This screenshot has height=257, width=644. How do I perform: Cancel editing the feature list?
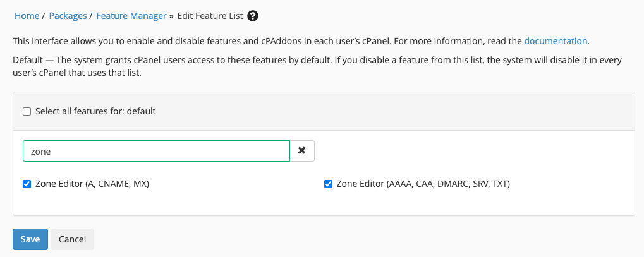pos(72,239)
